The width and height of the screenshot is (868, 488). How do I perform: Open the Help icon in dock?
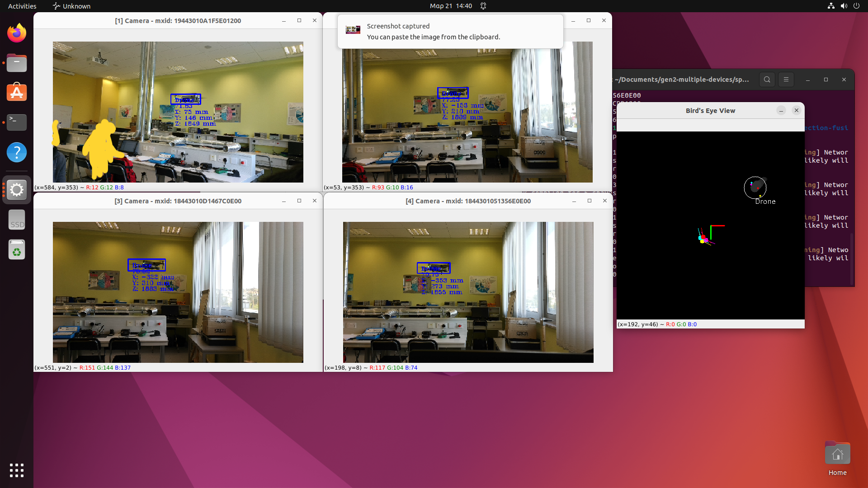pyautogui.click(x=17, y=152)
